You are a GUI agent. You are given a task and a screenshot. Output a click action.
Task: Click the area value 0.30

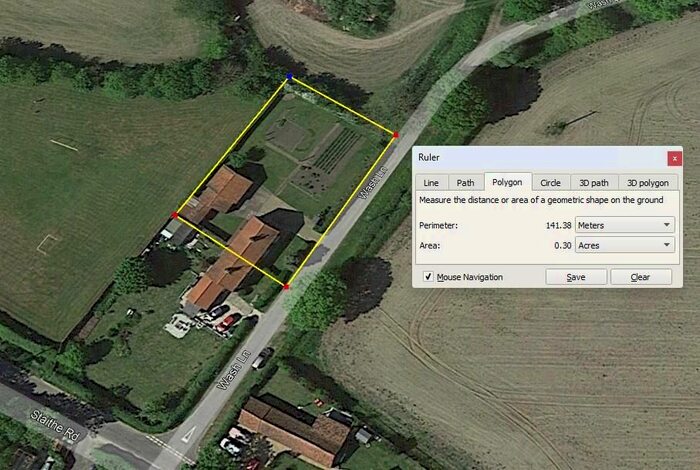click(562, 245)
